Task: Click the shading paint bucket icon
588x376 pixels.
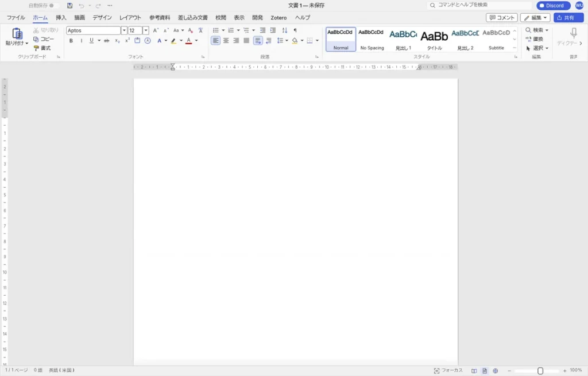Action: click(295, 41)
